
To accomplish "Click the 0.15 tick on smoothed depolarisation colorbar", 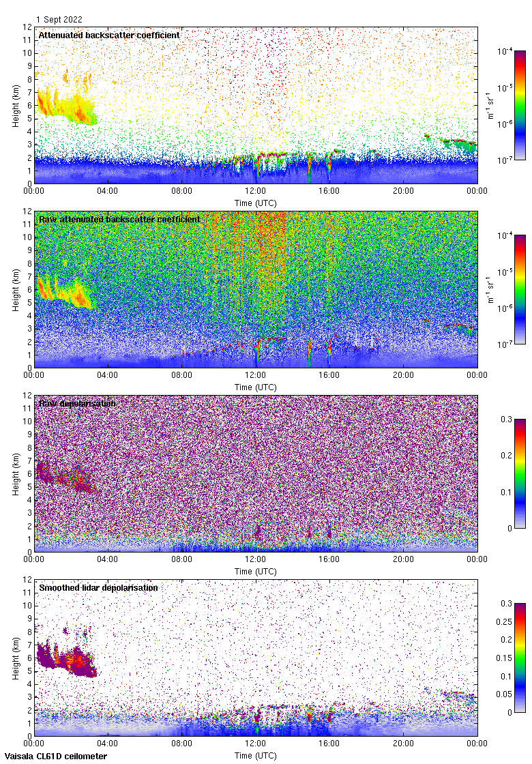I will click(x=504, y=658).
